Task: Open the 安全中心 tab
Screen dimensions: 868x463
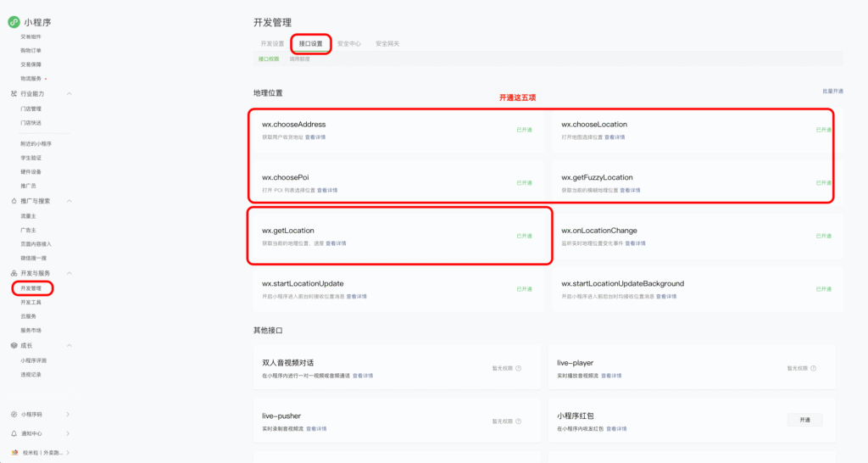Action: pyautogui.click(x=348, y=44)
